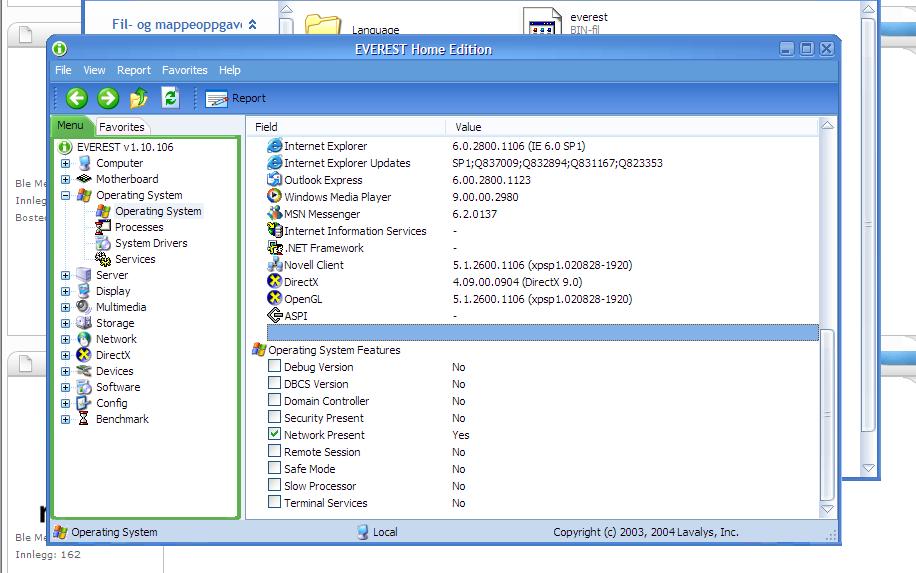
Task: Collapse the Operating System tree node
Action: [x=65, y=195]
